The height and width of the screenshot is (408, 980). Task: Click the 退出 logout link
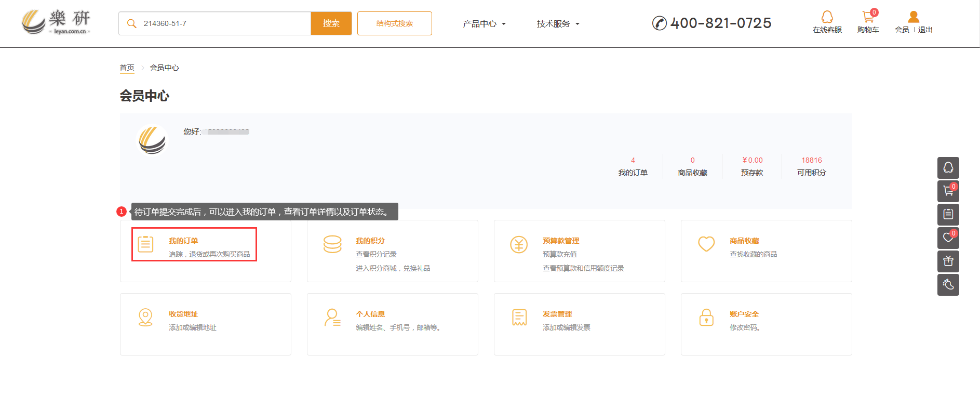click(x=925, y=30)
